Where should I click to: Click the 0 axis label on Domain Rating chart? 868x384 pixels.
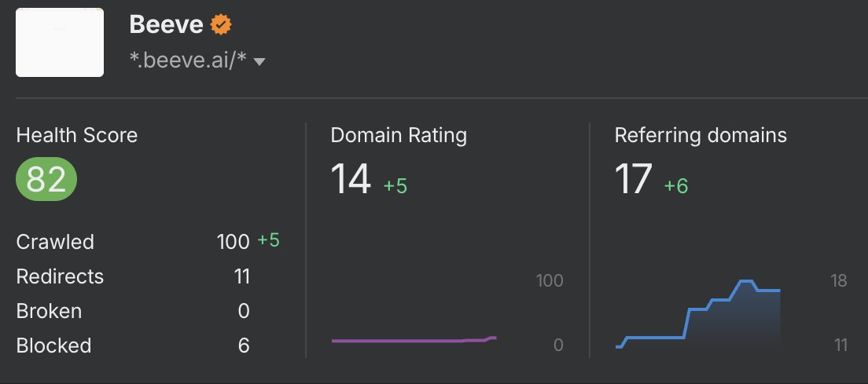[x=558, y=346]
